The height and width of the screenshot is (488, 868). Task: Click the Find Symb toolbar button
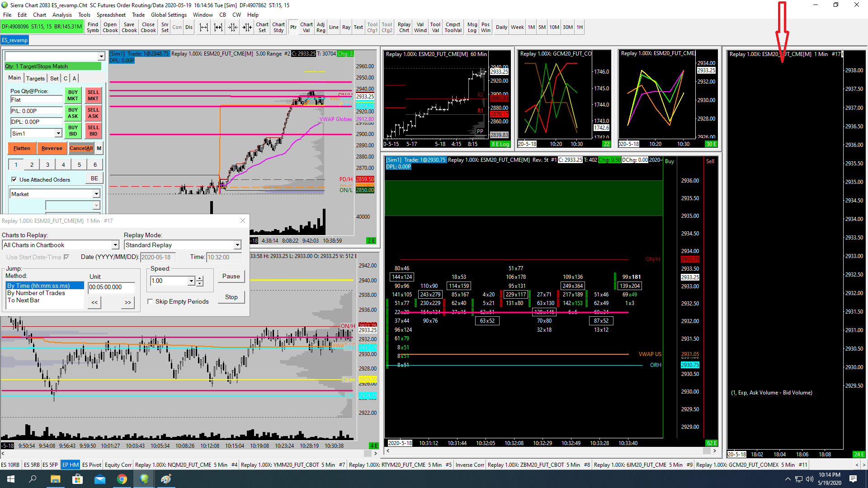(93, 28)
